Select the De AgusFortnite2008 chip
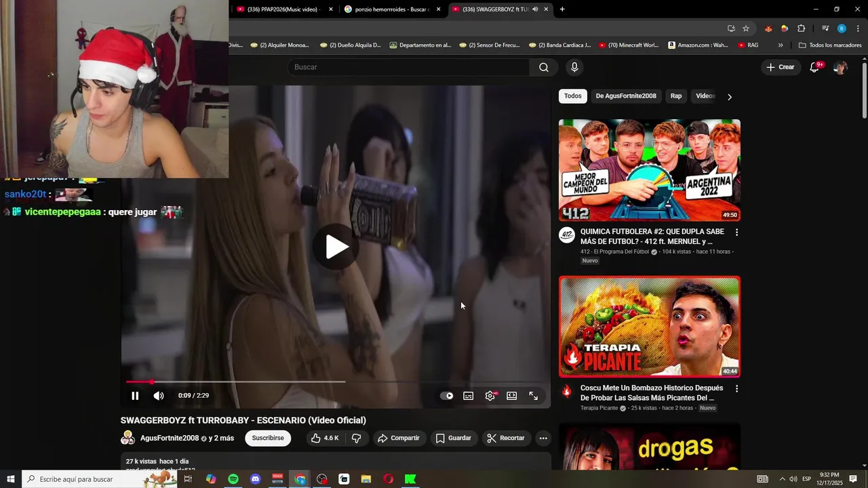The height and width of the screenshot is (488, 868). [626, 96]
